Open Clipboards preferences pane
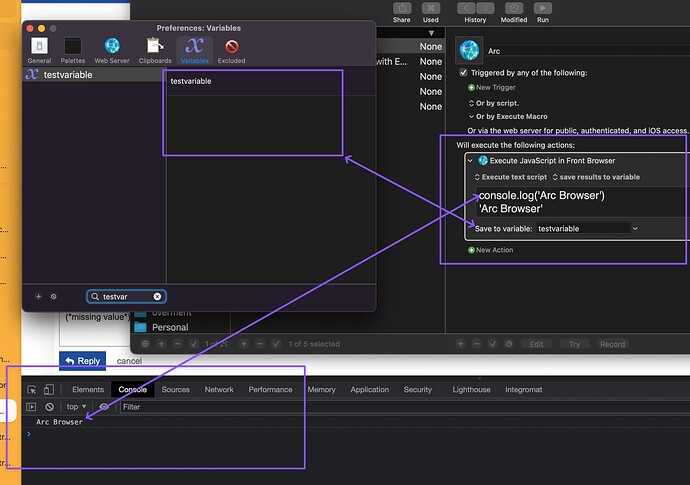Image resolution: width=690 pixels, height=485 pixels. point(155,51)
